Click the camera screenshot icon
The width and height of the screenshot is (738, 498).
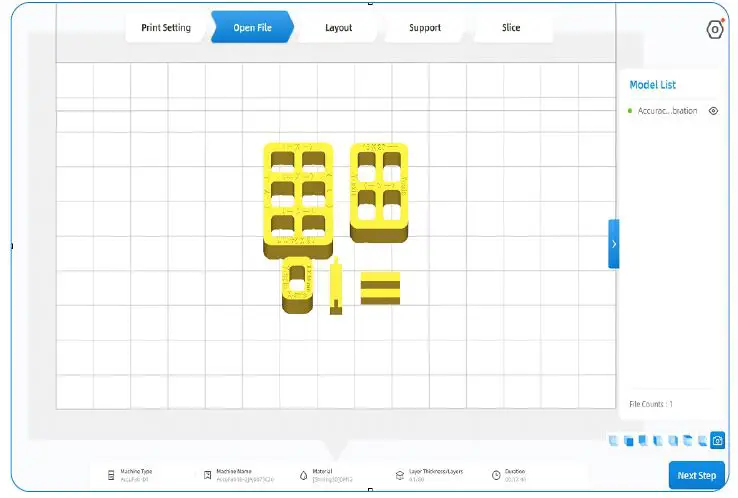tap(718, 441)
